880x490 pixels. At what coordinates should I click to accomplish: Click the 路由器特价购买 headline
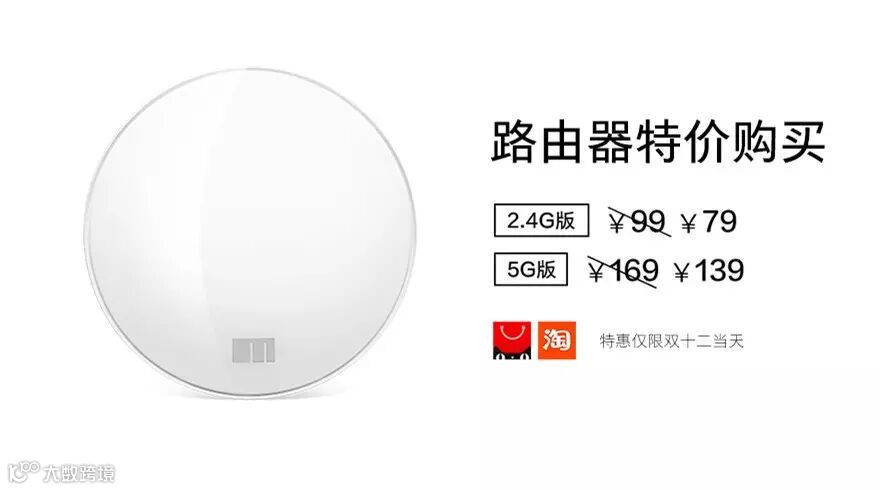tap(658, 141)
